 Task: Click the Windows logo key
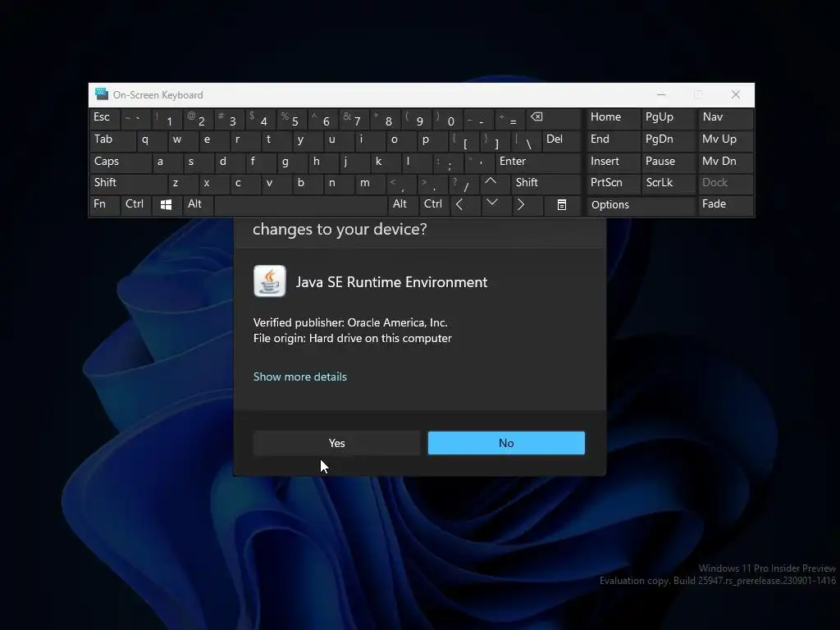pyautogui.click(x=166, y=205)
